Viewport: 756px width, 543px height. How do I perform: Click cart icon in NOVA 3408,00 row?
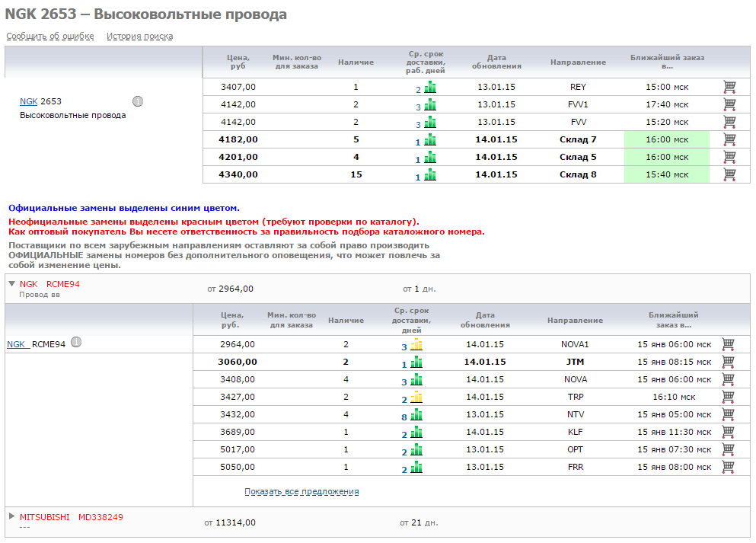(x=728, y=379)
